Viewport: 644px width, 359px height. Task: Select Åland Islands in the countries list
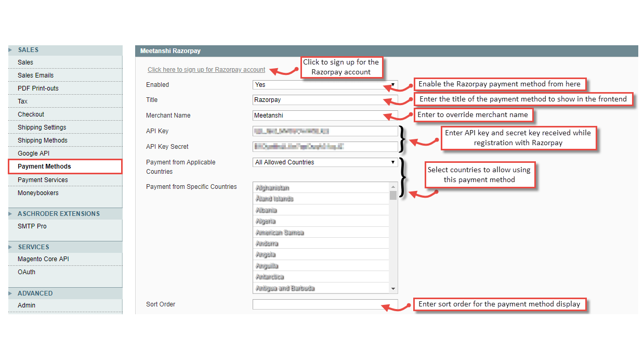tap(321, 199)
